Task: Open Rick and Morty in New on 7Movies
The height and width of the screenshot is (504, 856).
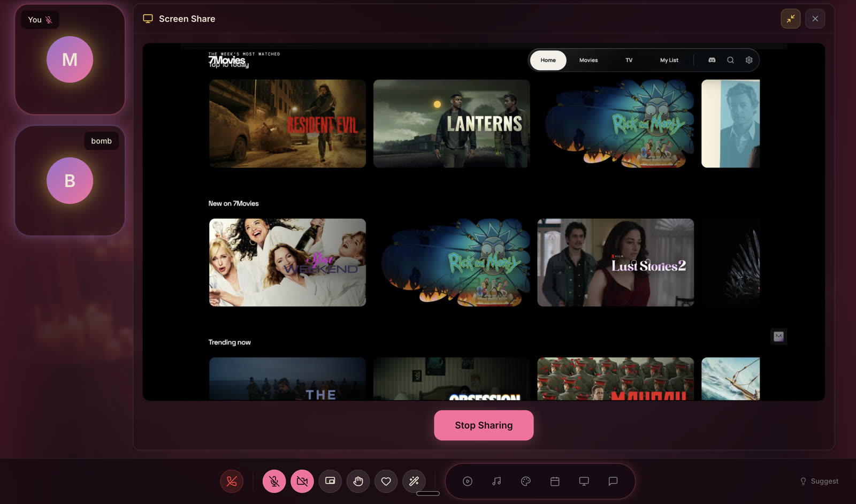Action: pos(452,262)
